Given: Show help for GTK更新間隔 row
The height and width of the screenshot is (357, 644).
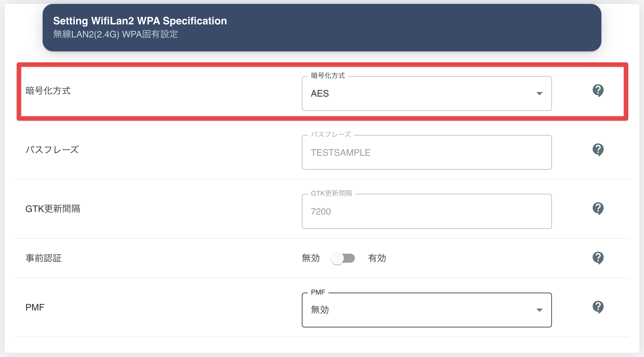Looking at the screenshot, I should (x=598, y=208).
